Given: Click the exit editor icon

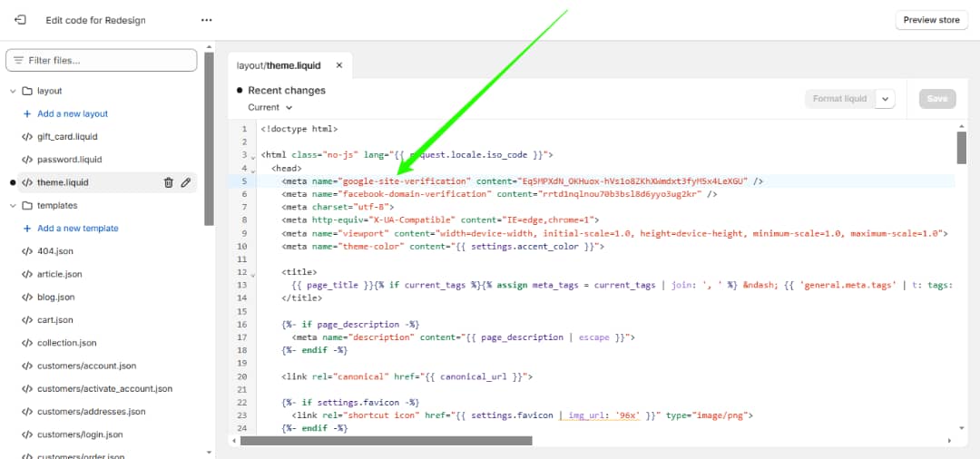Looking at the screenshot, I should tap(20, 20).
